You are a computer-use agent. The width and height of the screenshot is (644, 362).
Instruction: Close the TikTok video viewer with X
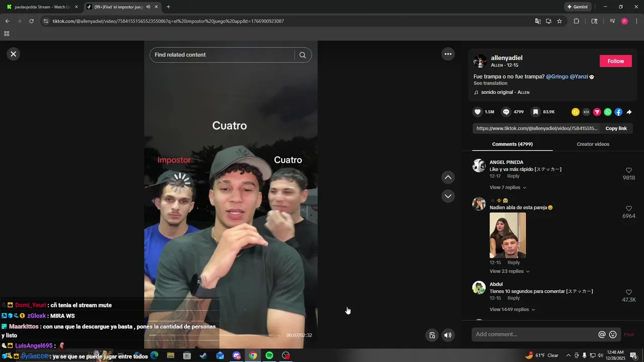click(14, 54)
